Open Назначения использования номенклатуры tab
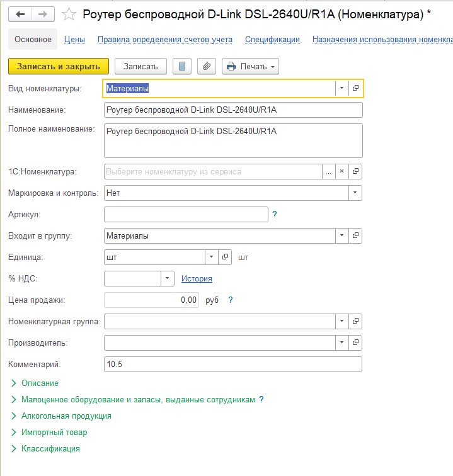This screenshot has height=476, width=453. coord(382,40)
